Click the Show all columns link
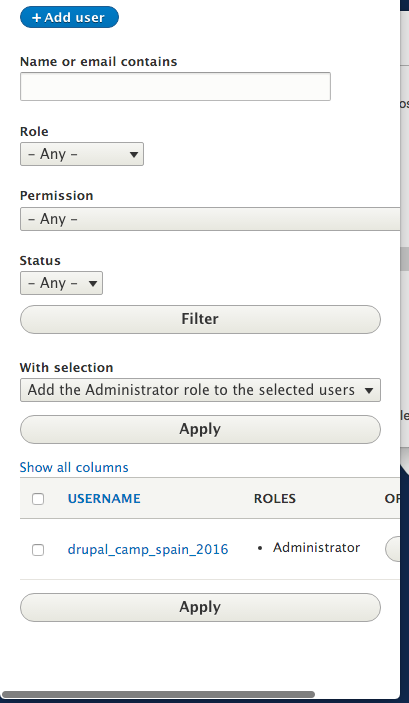The height and width of the screenshot is (703, 409). (74, 468)
